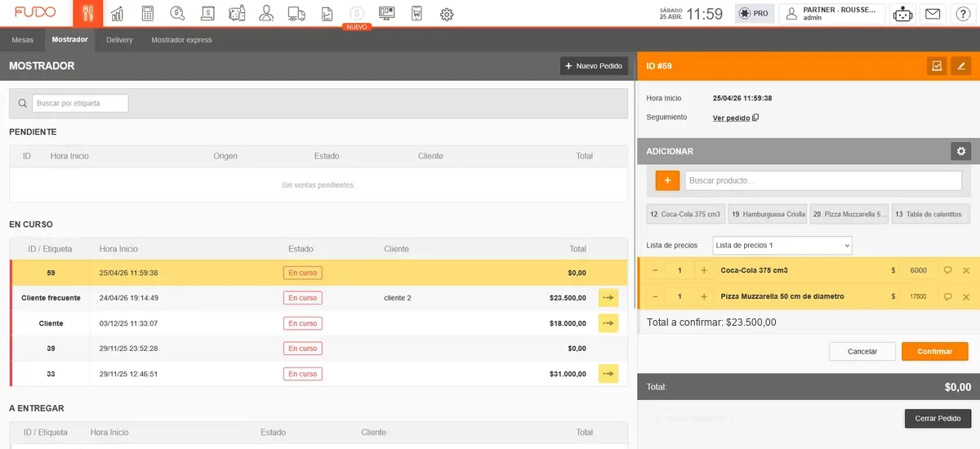Viewport: 980px width, 449px height.
Task: Click the $31.000,00 total for order 33
Action: coord(568,374)
